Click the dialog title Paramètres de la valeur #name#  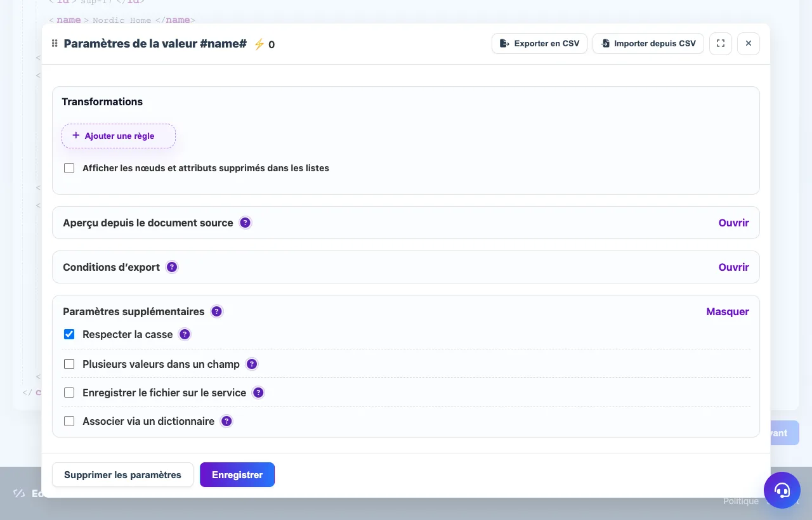155,44
